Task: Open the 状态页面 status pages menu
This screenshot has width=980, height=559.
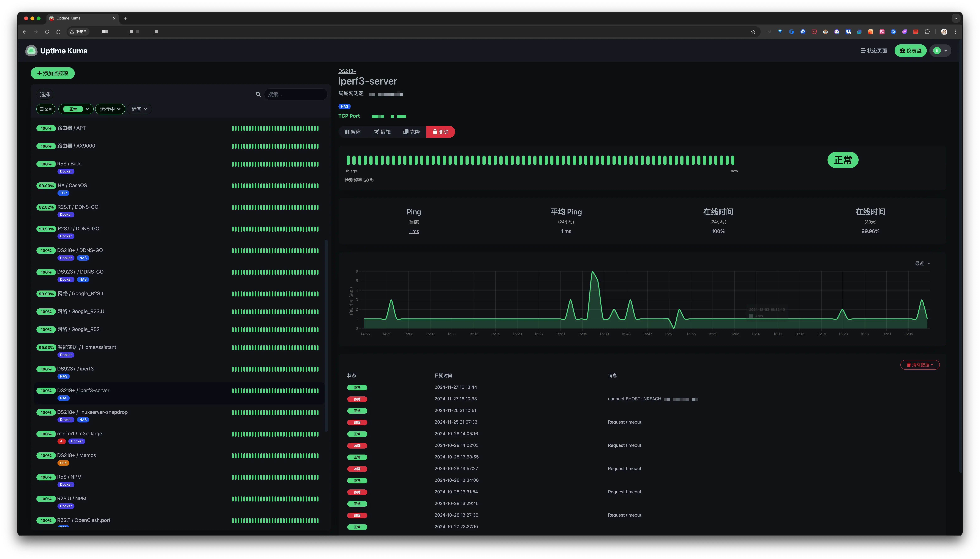Action: [x=874, y=51]
